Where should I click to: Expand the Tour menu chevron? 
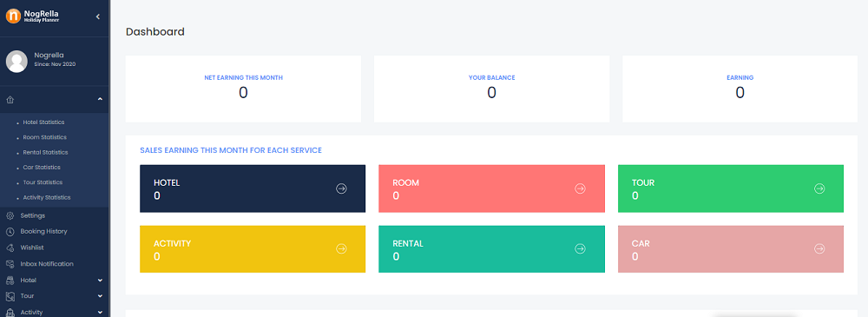[100, 296]
